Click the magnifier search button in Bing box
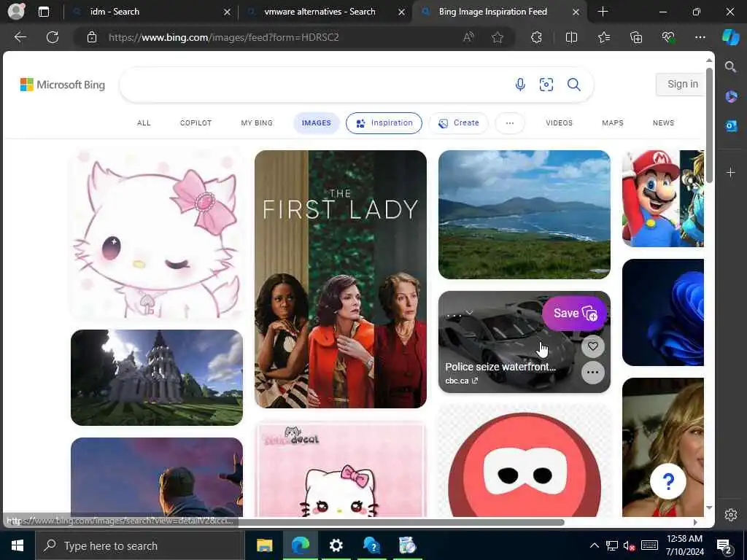 point(573,85)
